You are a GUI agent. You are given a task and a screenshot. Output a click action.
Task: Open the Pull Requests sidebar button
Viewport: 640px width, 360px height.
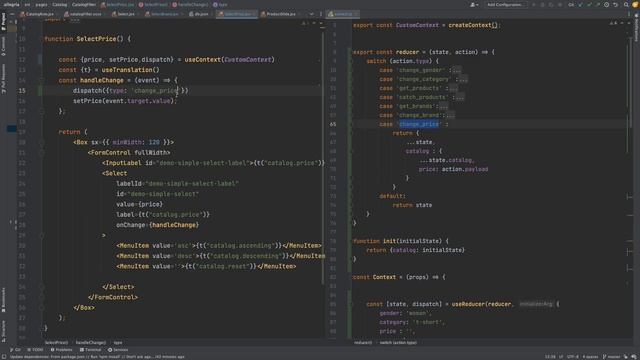pyautogui.click(x=4, y=78)
